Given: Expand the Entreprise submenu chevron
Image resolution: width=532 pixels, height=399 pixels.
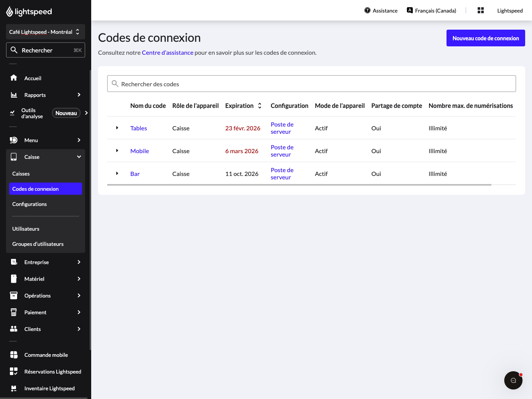Looking at the screenshot, I should [79, 262].
